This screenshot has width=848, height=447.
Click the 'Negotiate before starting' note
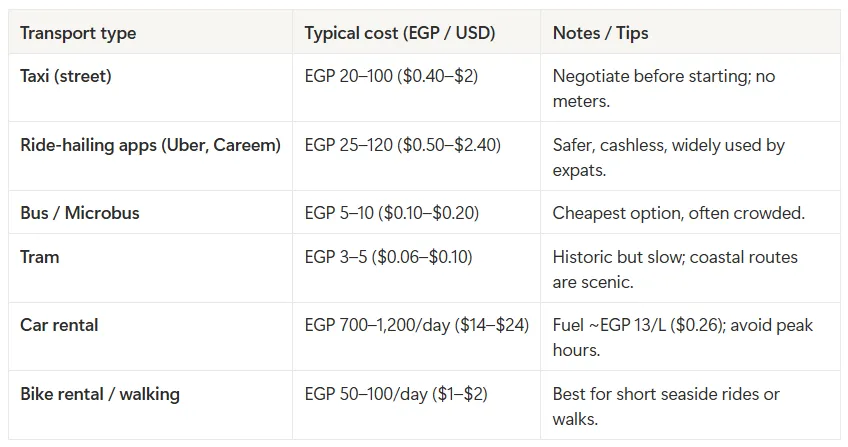pos(664,88)
